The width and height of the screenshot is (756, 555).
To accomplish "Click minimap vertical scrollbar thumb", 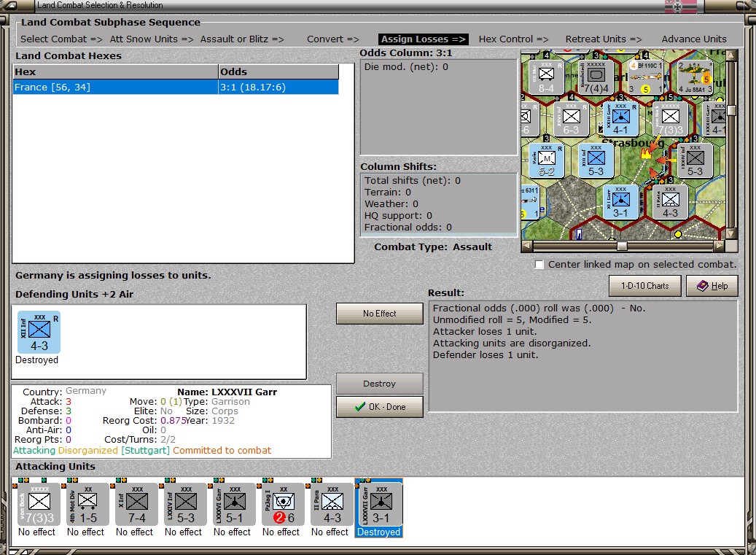I will click(x=731, y=110).
